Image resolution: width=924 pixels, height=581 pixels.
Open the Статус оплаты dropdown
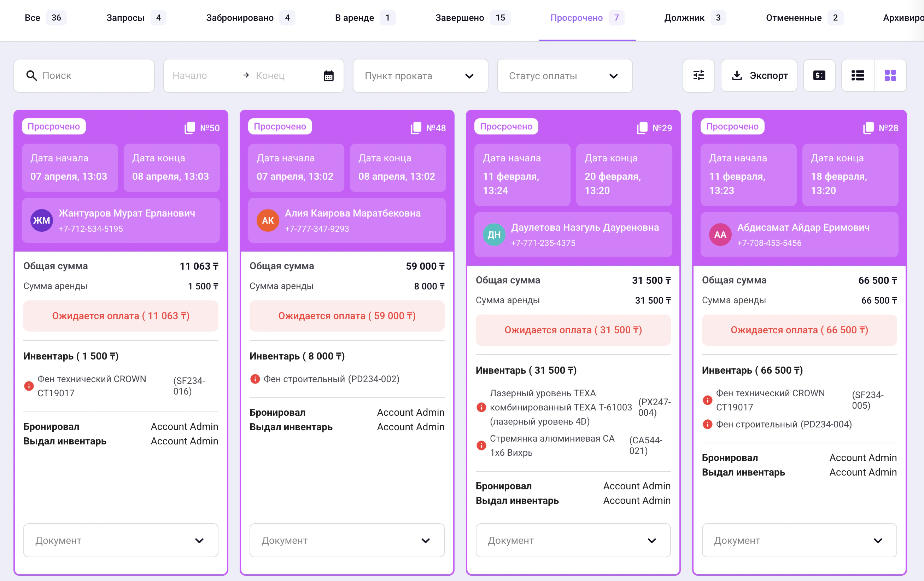564,76
